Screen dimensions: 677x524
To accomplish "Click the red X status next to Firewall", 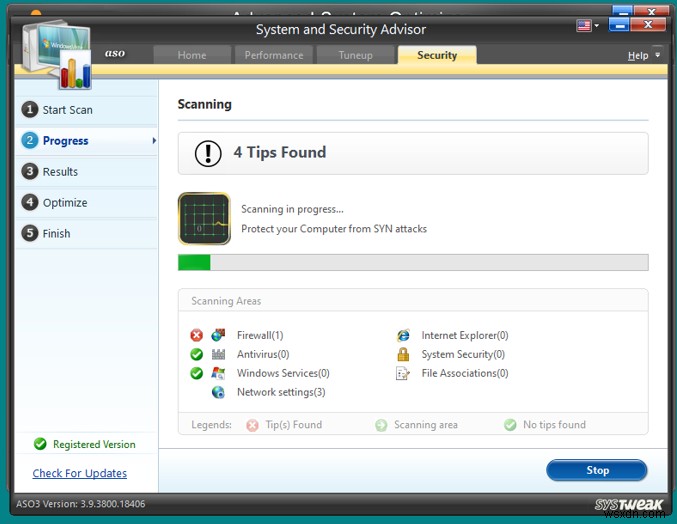I will (x=196, y=335).
